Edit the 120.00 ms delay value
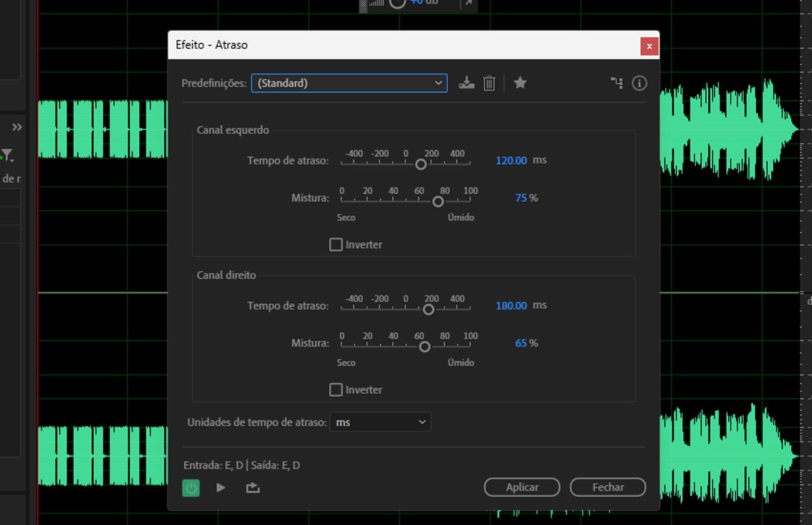The image size is (812, 525). (511, 161)
